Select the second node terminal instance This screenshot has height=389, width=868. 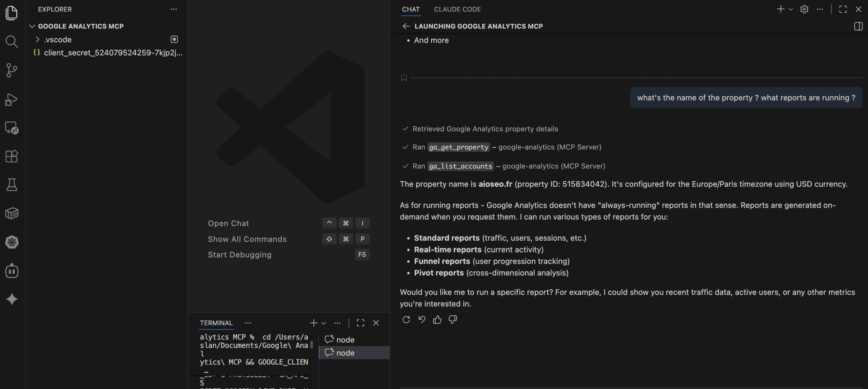point(345,353)
